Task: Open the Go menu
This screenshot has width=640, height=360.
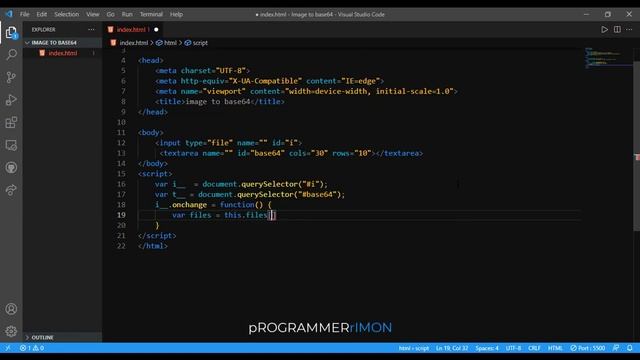Action: click(x=111, y=14)
